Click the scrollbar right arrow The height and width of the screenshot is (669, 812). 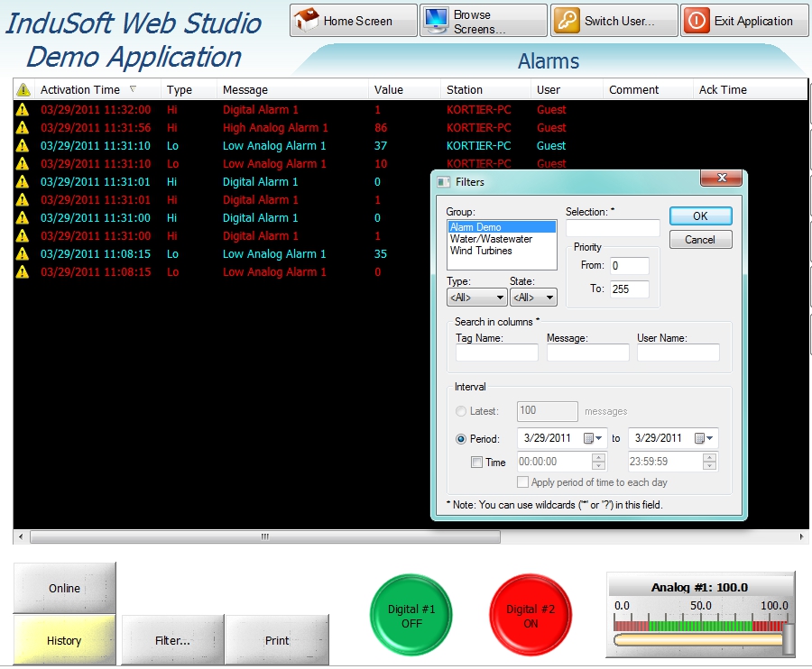(x=801, y=536)
